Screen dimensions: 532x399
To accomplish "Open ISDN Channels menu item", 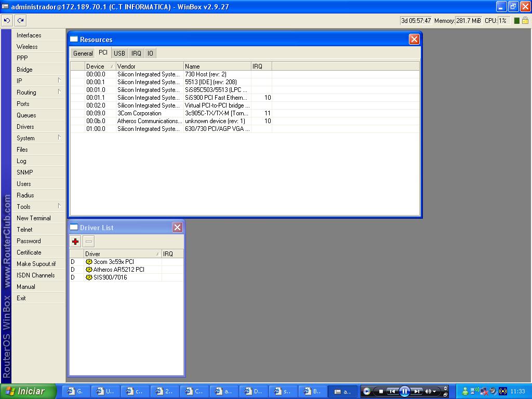I will tap(38, 275).
